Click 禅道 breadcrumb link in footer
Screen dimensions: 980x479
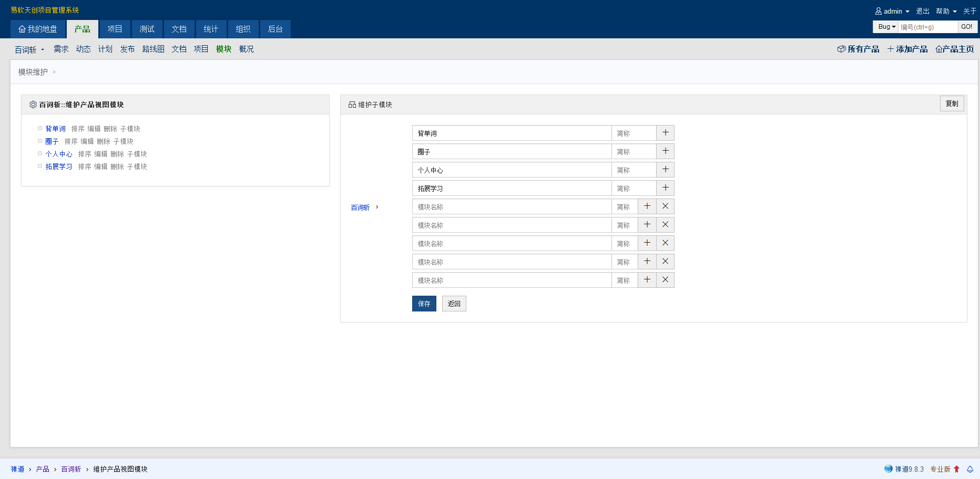17,469
